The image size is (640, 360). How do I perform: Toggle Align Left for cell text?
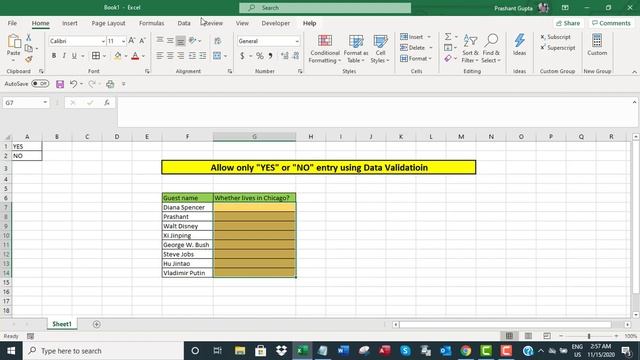(160, 56)
